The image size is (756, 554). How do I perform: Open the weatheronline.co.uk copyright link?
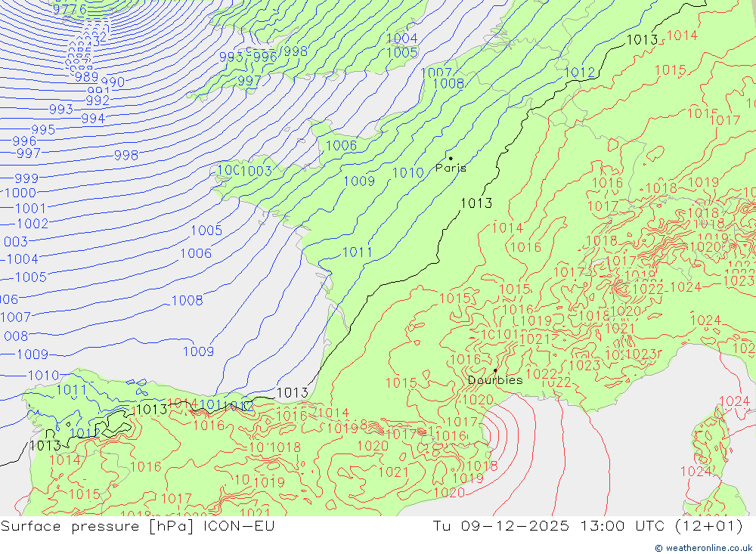pos(703,548)
